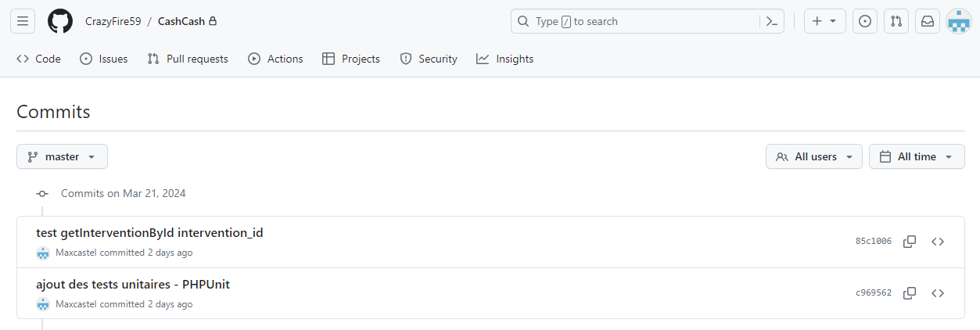This screenshot has height=330, width=980.
Task: Expand the create new plus dropdown
Action: click(824, 21)
